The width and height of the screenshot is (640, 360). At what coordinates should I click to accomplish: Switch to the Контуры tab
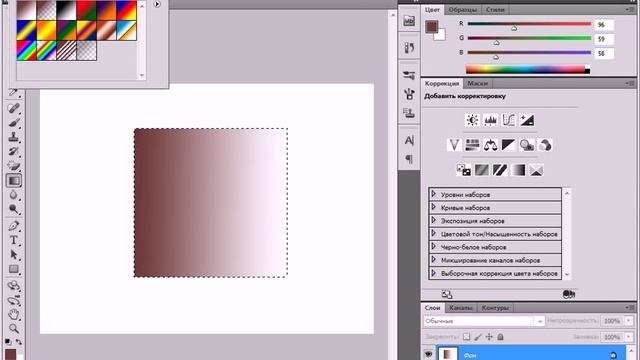495,308
